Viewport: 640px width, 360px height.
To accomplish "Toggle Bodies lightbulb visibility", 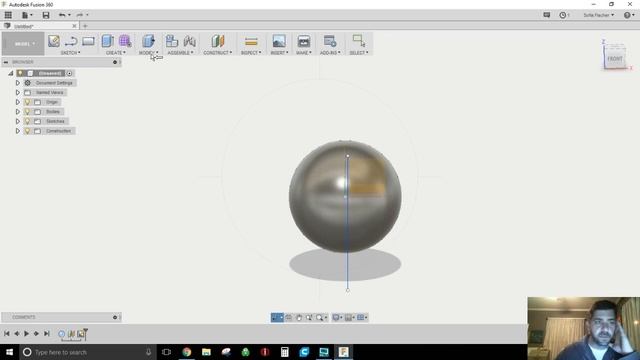I will (x=27, y=112).
